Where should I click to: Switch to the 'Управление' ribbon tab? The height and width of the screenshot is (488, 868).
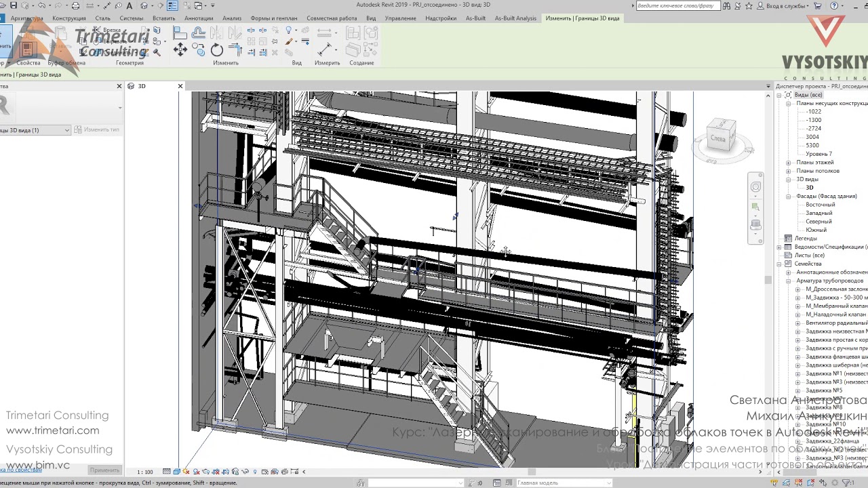[x=401, y=18]
